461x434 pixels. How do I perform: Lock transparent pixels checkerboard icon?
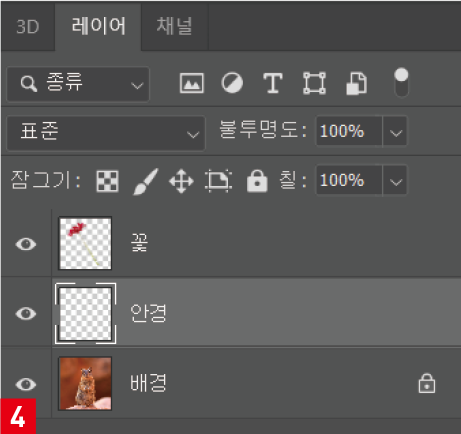[107, 181]
